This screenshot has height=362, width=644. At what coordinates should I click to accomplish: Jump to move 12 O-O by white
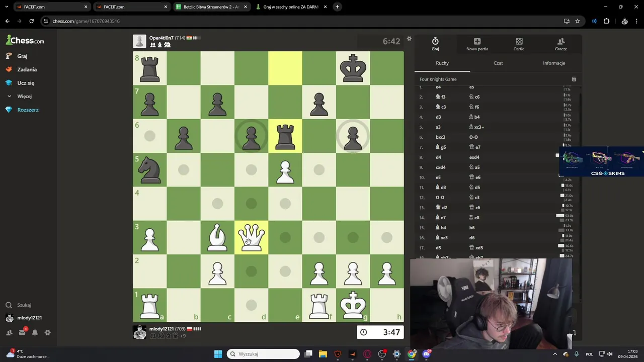(x=440, y=198)
